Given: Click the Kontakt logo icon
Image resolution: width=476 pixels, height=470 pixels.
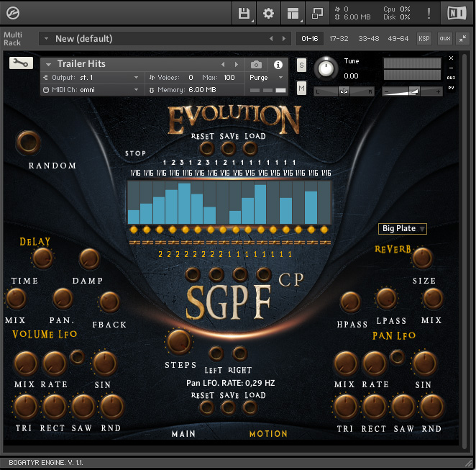Looking at the screenshot, I should [x=13, y=13].
